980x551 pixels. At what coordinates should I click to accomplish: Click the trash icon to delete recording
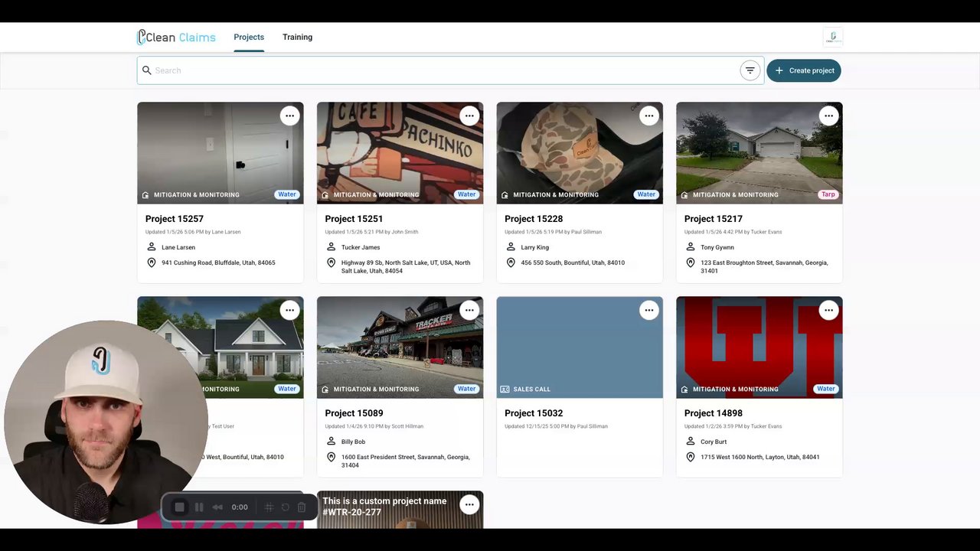click(x=302, y=507)
